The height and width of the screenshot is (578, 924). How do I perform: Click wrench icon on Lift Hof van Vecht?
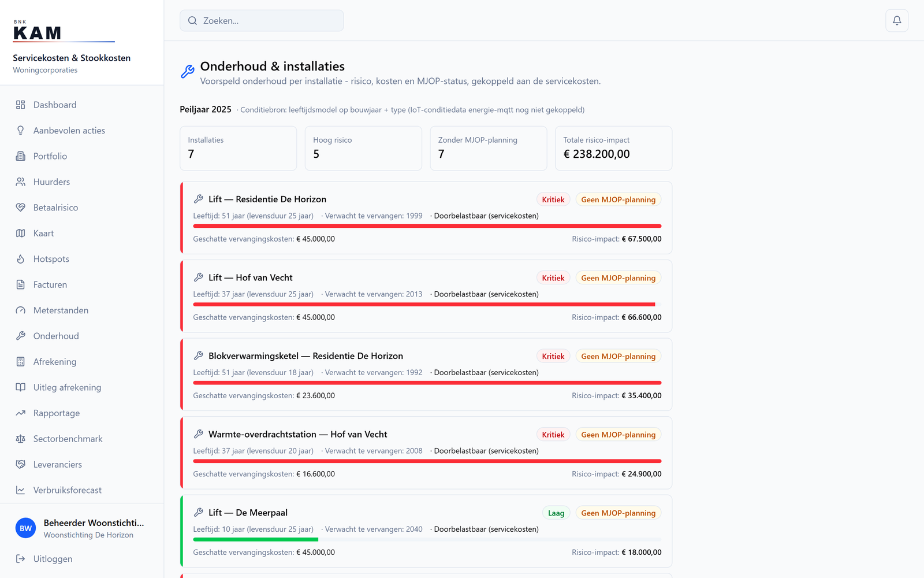tap(199, 277)
